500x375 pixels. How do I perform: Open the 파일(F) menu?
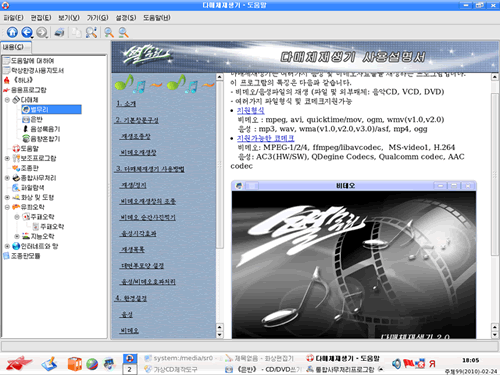coord(13,18)
